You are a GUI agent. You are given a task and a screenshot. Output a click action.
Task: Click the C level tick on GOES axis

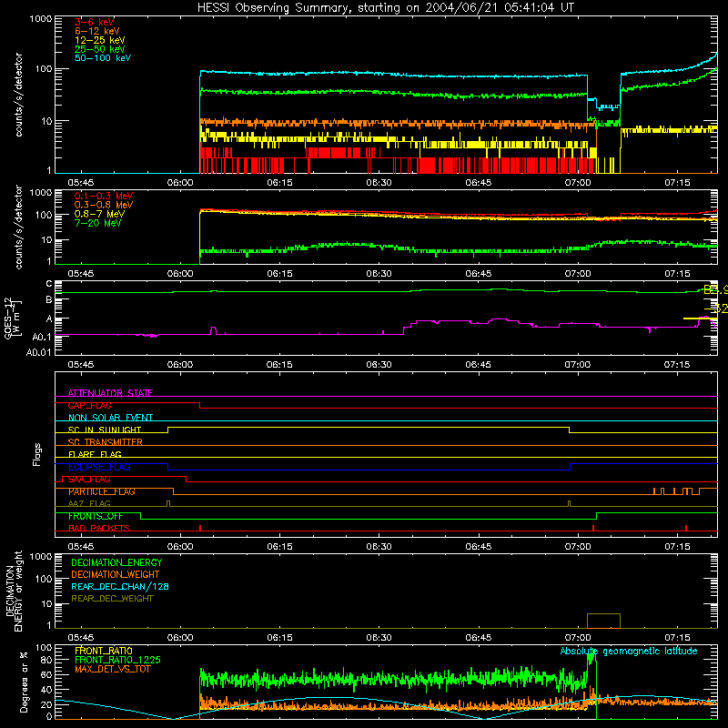[49, 283]
